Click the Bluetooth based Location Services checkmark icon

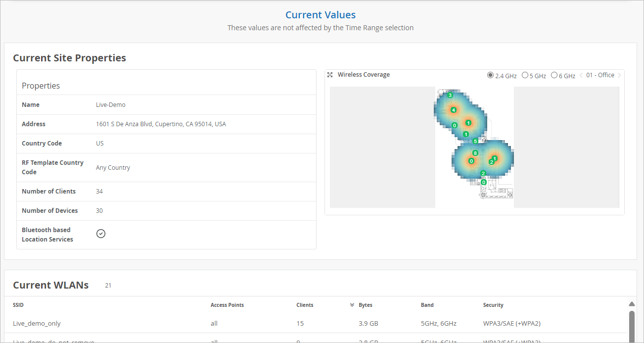[101, 234]
